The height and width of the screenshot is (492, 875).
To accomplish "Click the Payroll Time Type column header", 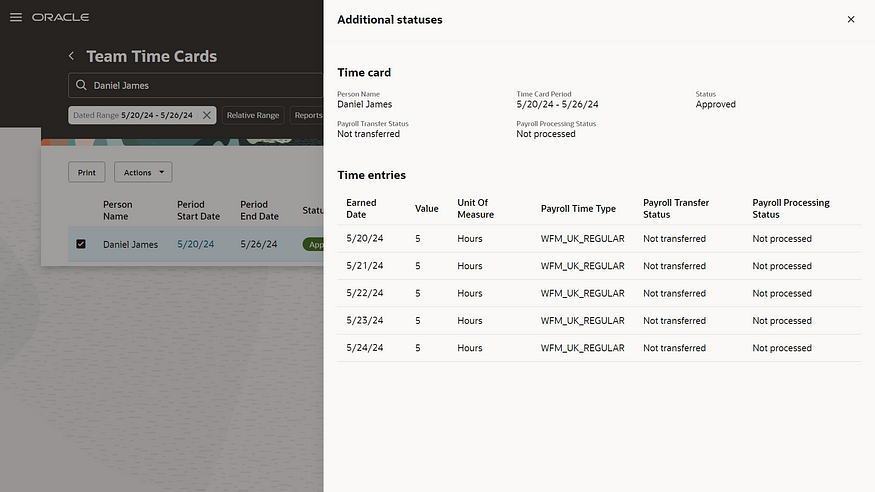I will coord(578,209).
